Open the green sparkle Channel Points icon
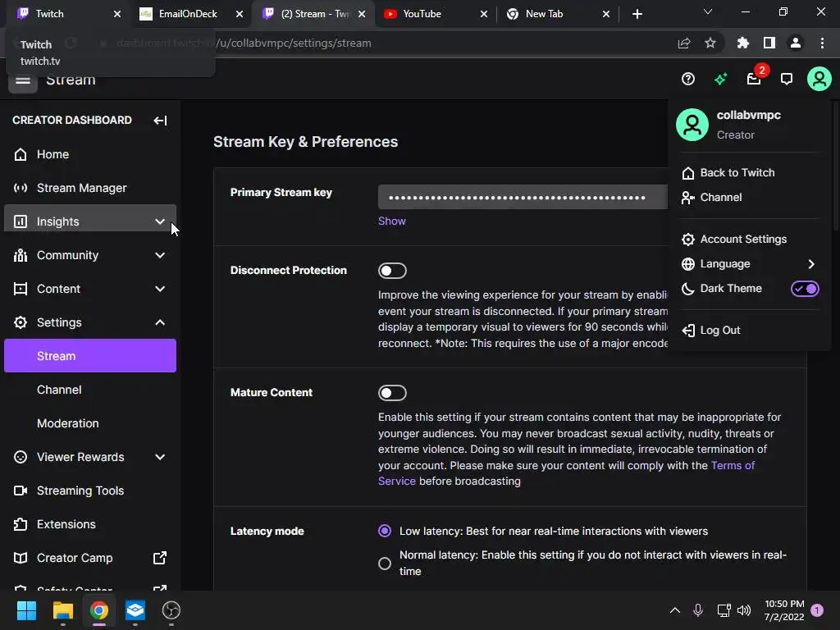 click(x=720, y=80)
